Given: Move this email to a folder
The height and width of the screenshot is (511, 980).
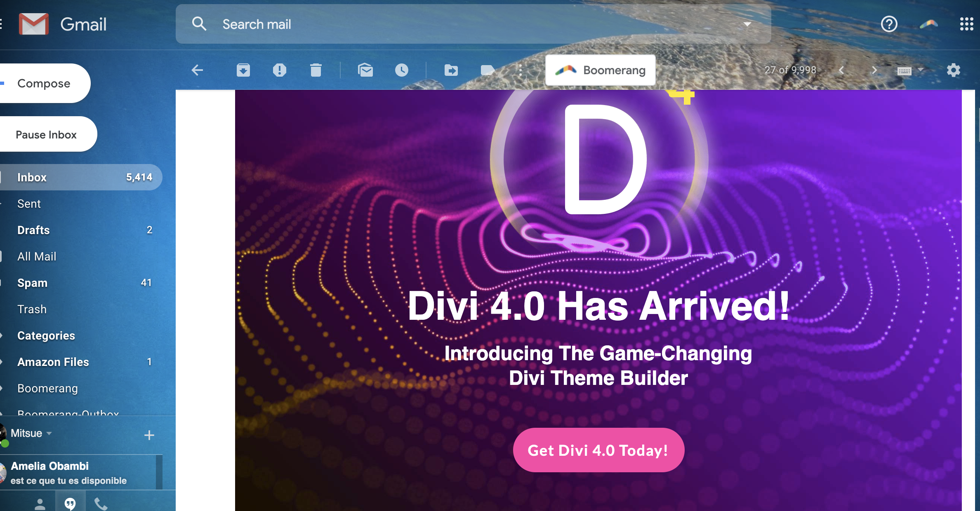Looking at the screenshot, I should click(x=451, y=70).
